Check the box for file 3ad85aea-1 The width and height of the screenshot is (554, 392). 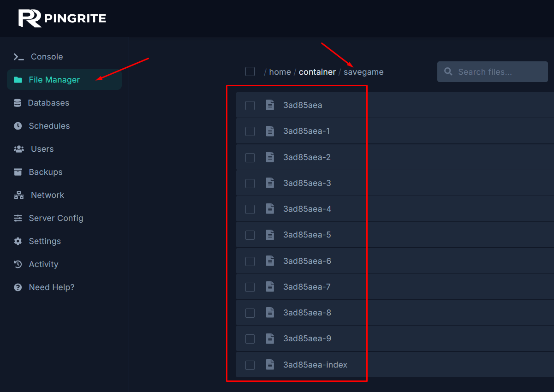point(250,131)
